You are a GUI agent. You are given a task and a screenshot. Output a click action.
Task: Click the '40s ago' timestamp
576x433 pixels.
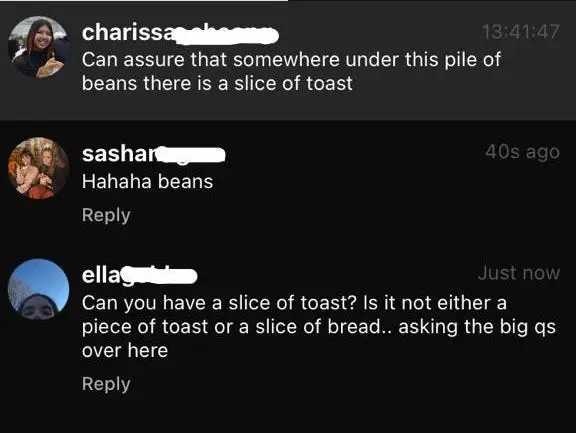click(x=522, y=152)
